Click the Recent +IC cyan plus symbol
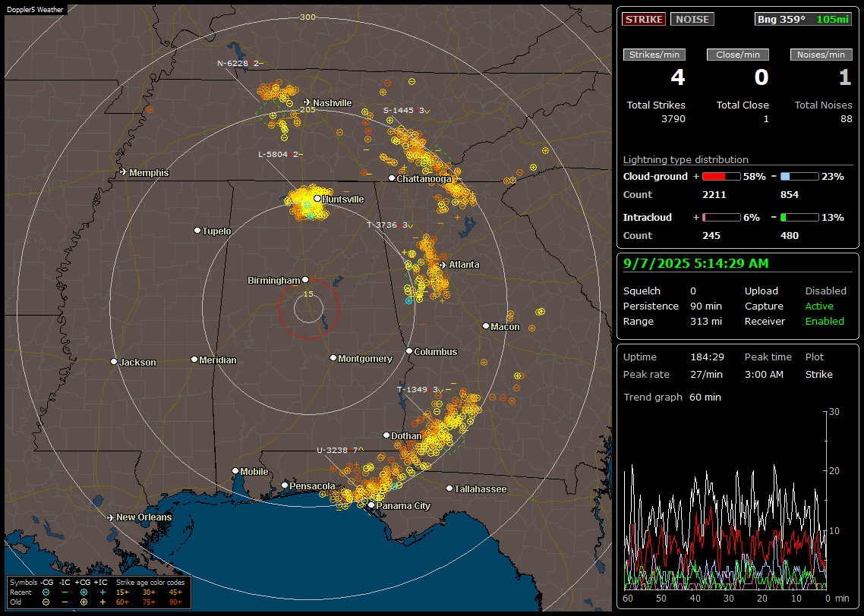Screen dimensions: 864x616 102,592
